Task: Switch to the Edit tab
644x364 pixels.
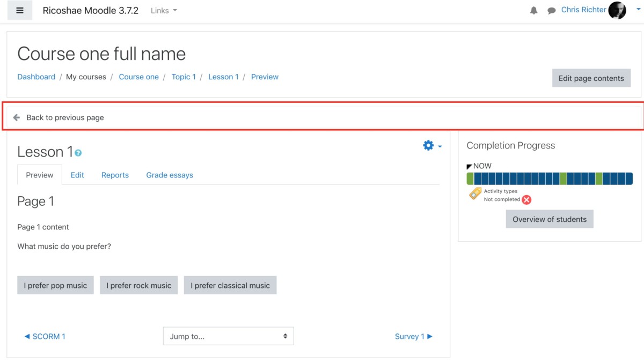Action: click(77, 175)
